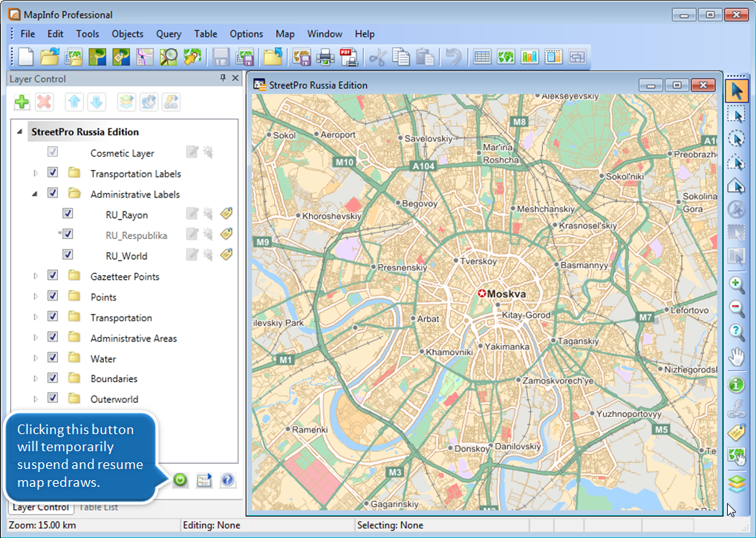Click the Layer Control help question mark icon
This screenshot has height=538, width=756.
[227, 479]
